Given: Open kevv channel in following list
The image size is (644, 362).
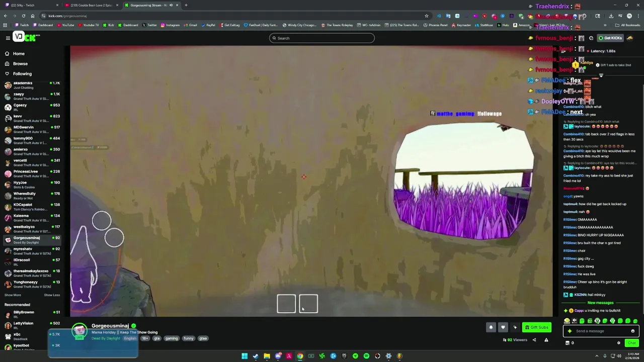Looking at the screenshot, I should (32, 118).
